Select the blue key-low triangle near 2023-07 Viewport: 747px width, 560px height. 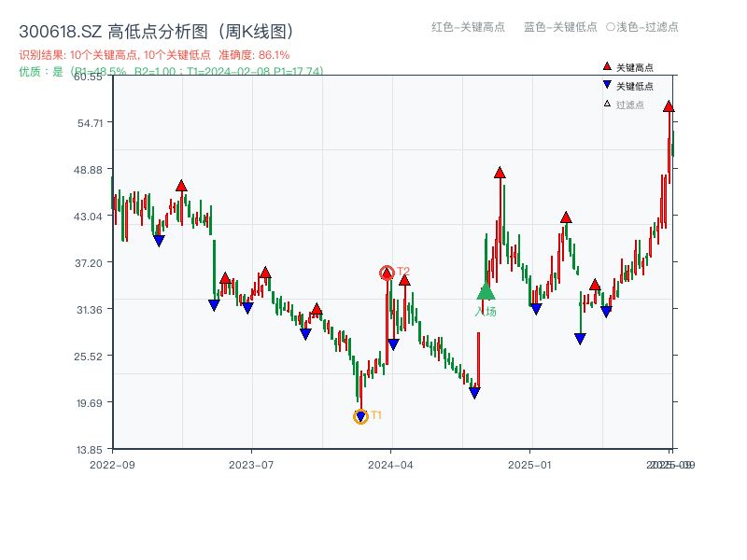coord(246,307)
